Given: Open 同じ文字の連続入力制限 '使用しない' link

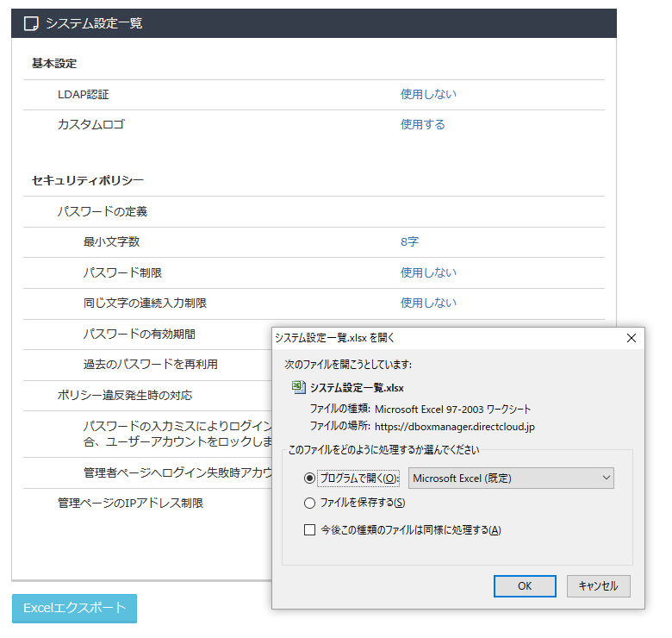Looking at the screenshot, I should (428, 303).
